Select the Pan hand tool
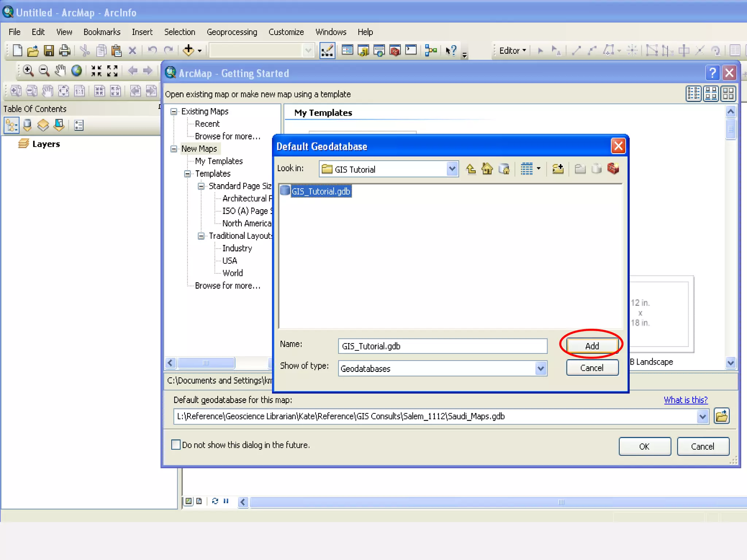Viewport: 747px width, 560px height. click(60, 71)
